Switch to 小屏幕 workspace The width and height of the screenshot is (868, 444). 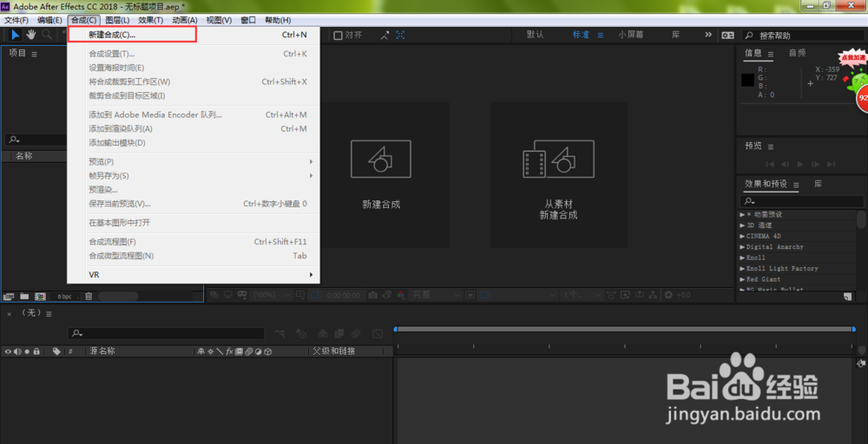[x=631, y=35]
